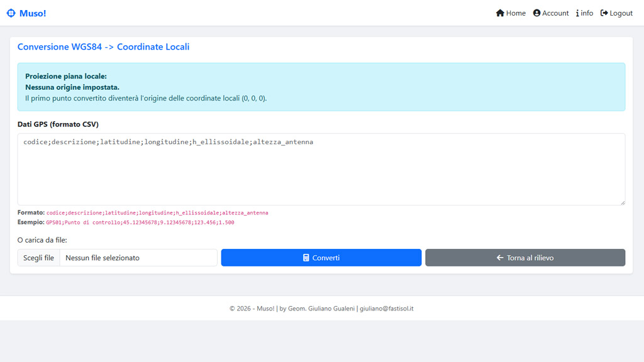Select the Logout menu item
The image size is (644, 362).
(x=616, y=13)
